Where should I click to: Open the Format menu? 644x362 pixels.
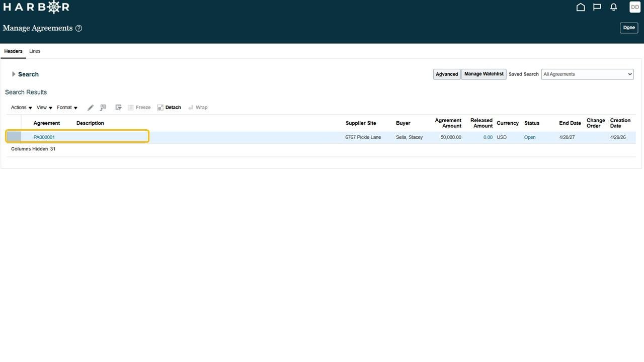(67, 108)
